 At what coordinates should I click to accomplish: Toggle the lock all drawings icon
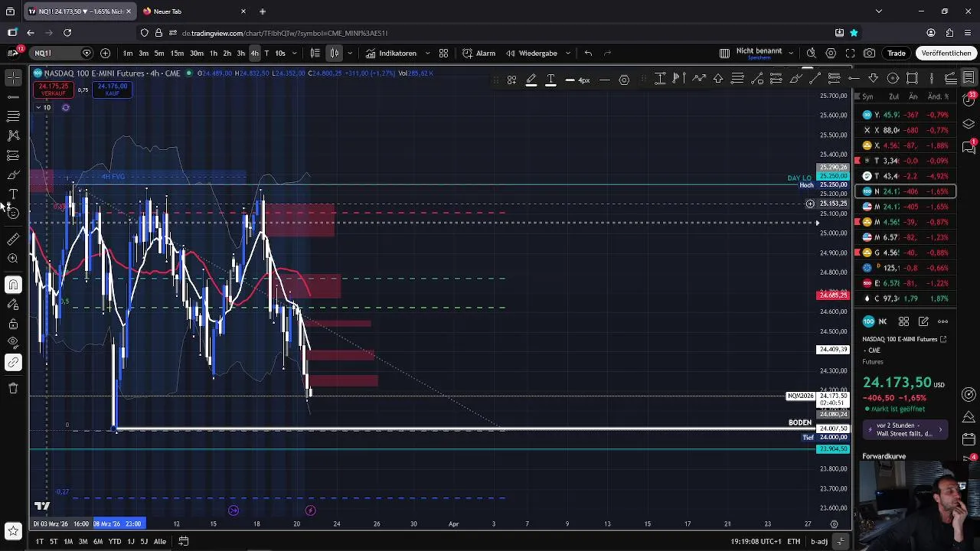tap(13, 323)
